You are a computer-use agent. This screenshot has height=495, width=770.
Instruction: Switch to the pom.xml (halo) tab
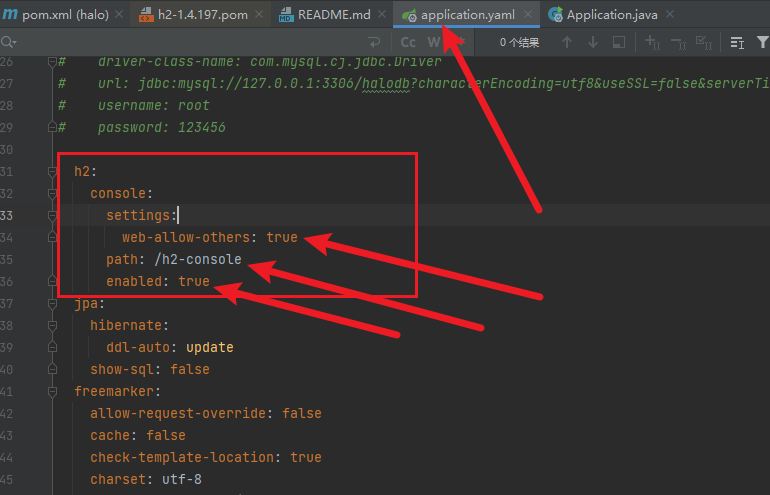pyautogui.click(x=58, y=15)
